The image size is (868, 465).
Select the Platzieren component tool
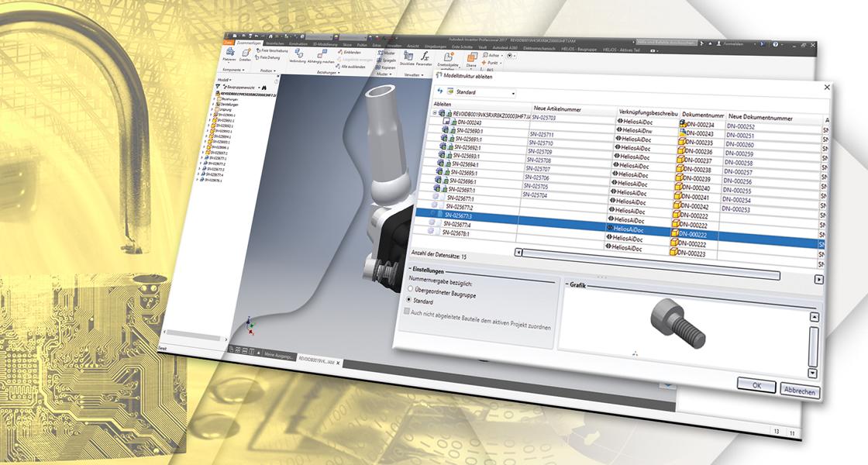(x=229, y=55)
